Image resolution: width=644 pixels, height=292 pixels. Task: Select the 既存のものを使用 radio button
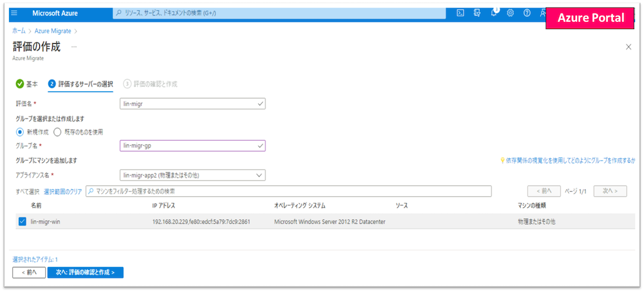[x=58, y=132]
